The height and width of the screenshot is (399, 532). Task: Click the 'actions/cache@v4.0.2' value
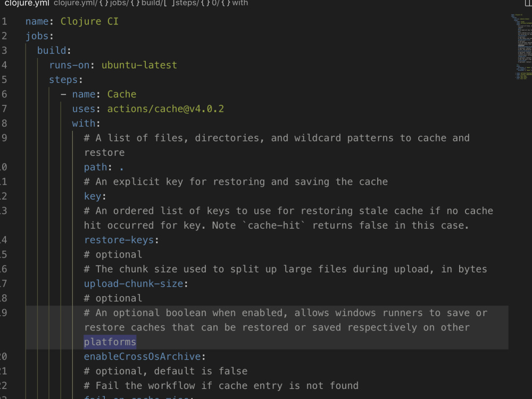coord(165,109)
